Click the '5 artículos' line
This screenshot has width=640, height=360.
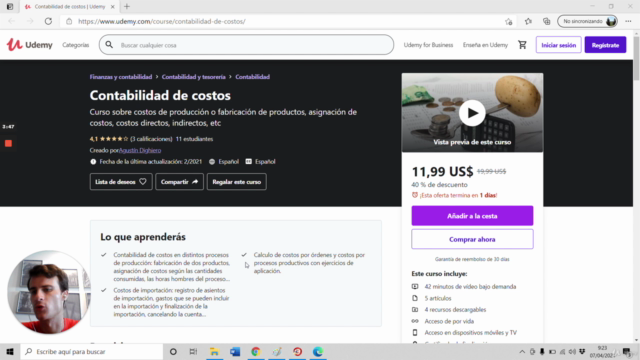coord(438,298)
